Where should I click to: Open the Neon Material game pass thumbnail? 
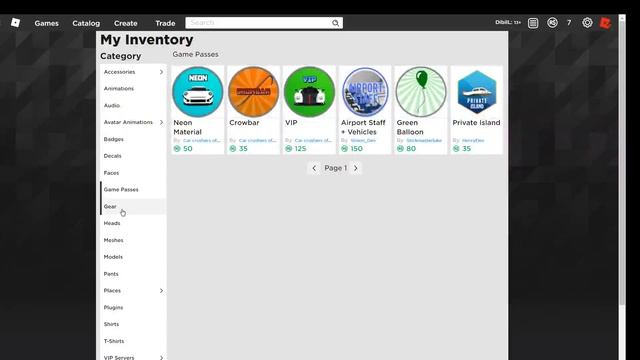point(198,92)
